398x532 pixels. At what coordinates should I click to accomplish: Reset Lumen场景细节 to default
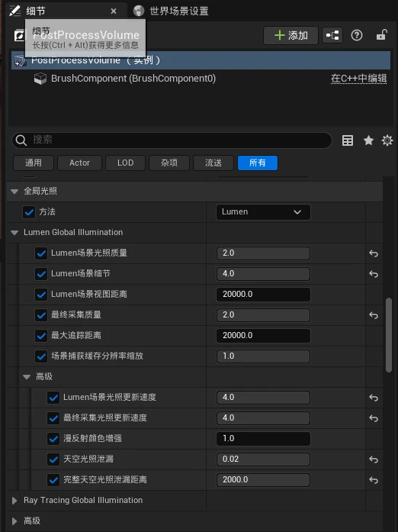tap(374, 274)
